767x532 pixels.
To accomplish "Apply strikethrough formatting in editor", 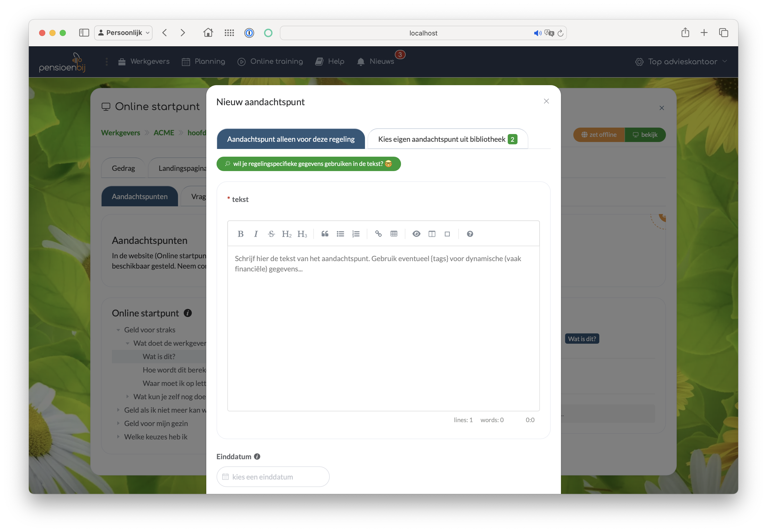I will point(271,234).
